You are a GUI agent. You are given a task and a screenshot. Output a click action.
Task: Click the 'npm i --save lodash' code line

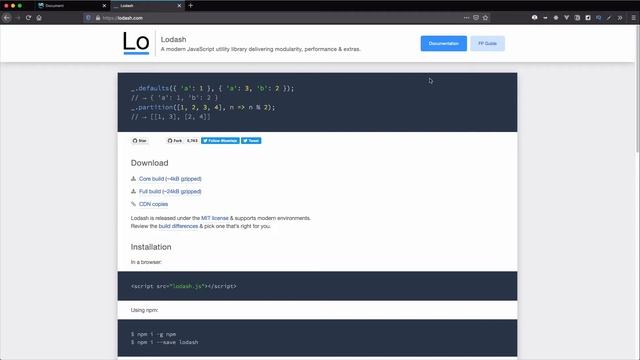point(164,342)
